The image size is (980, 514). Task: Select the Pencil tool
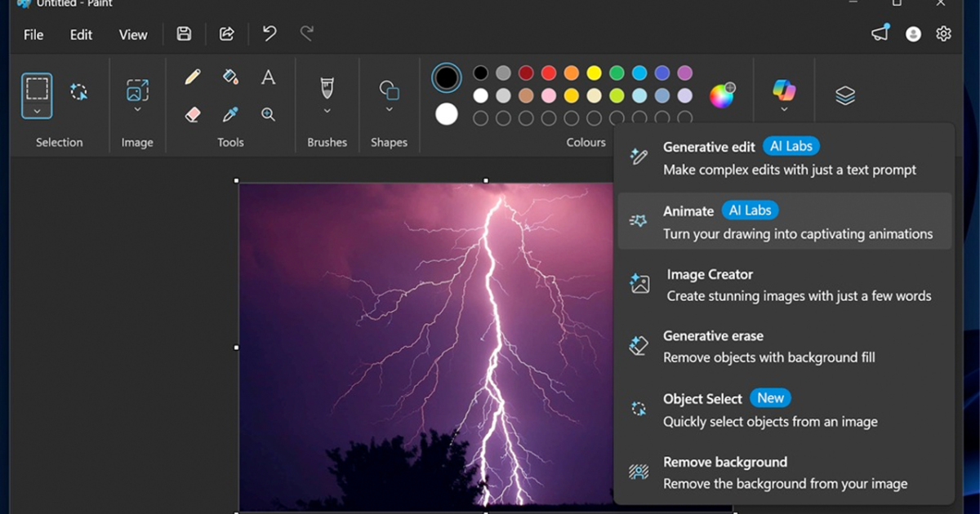[x=193, y=78]
